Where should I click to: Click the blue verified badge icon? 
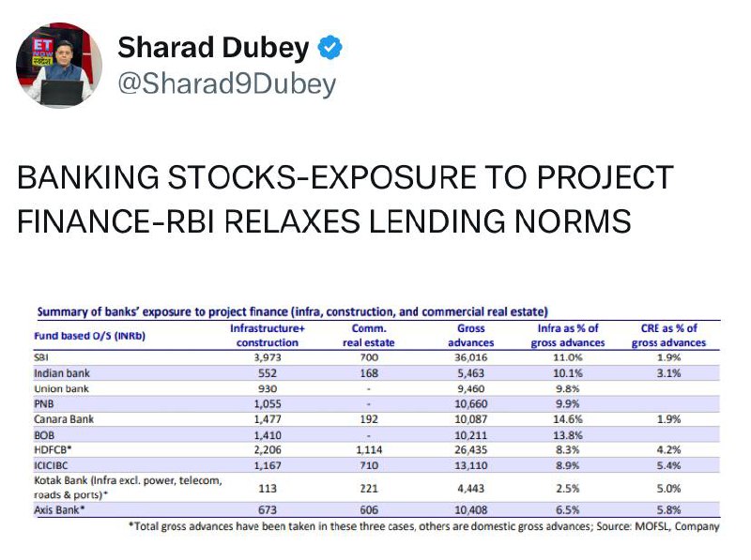point(330,48)
